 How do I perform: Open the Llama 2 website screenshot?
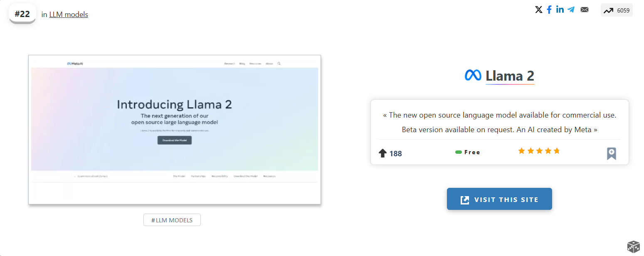tap(175, 129)
